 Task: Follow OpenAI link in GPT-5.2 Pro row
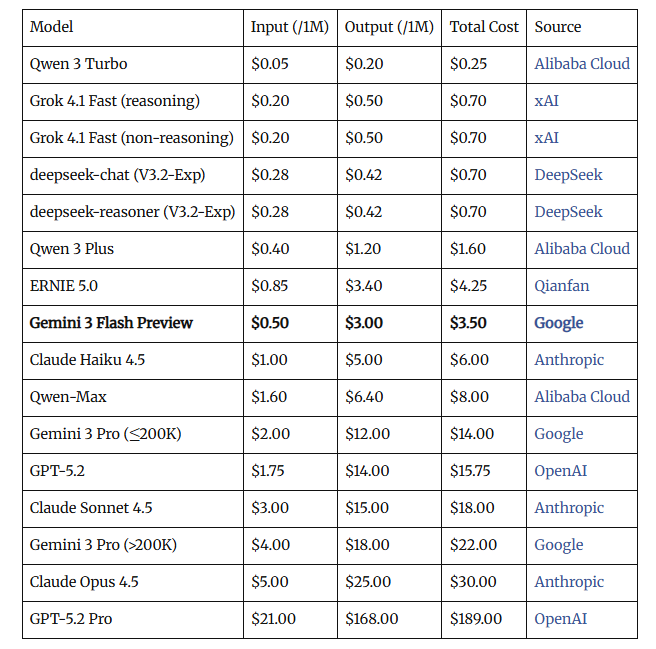(561, 619)
